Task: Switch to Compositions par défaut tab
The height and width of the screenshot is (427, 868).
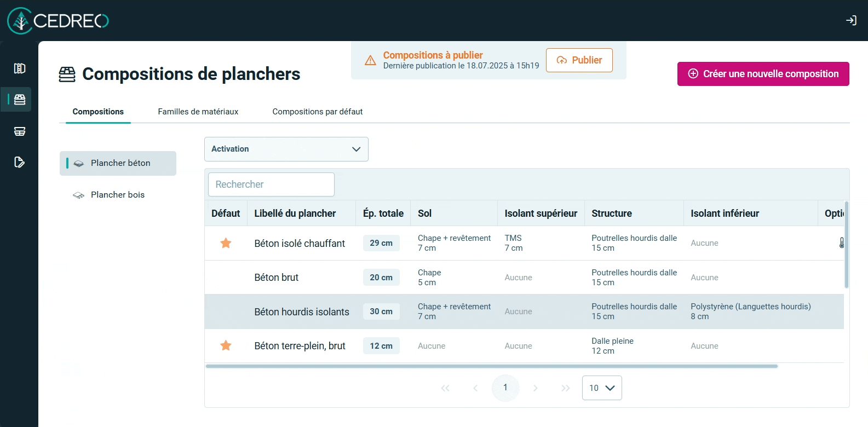Action: click(x=318, y=112)
